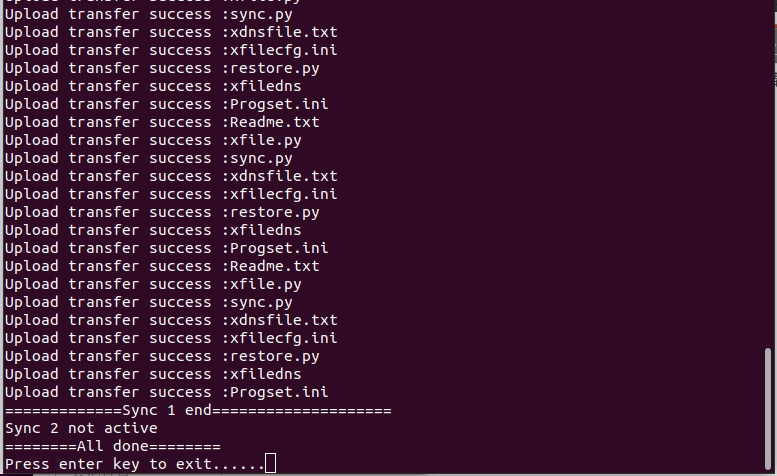Click the lowest 'xdnsfile.txt' upload line
The width and height of the screenshot is (777, 476).
(x=171, y=320)
